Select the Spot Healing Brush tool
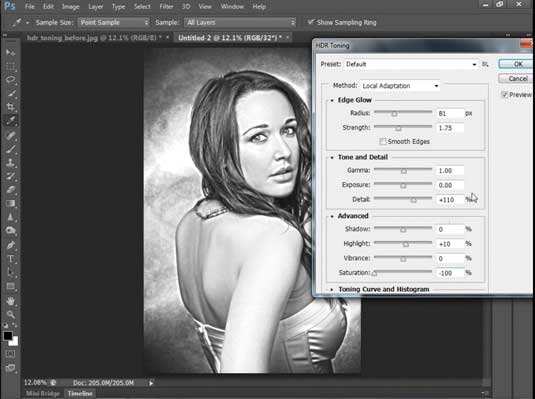The width and height of the screenshot is (535, 399). pyautogui.click(x=10, y=136)
